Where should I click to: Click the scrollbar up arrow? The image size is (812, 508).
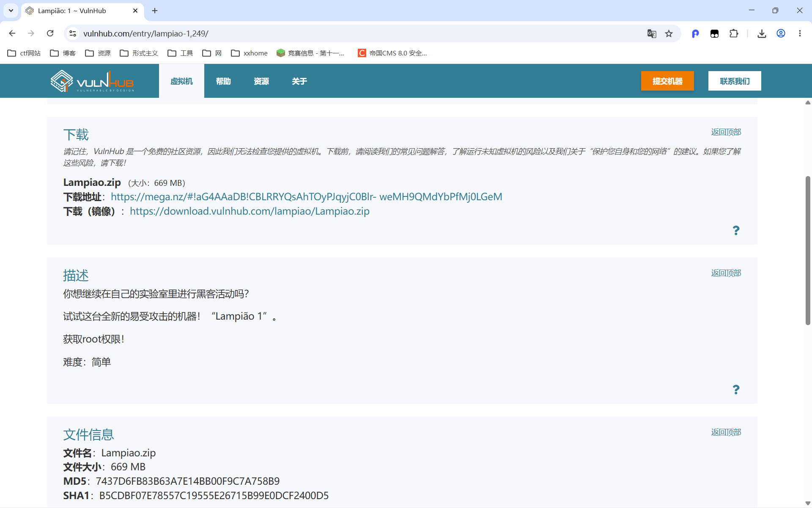(808, 102)
